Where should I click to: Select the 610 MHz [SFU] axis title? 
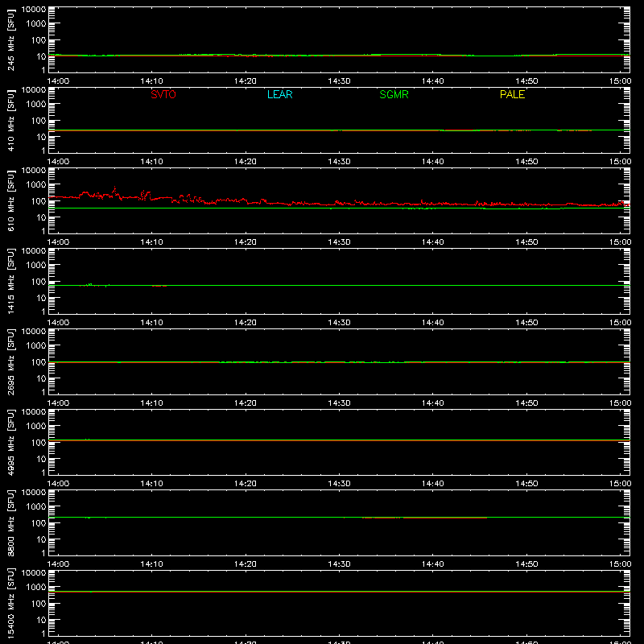(x=10, y=200)
